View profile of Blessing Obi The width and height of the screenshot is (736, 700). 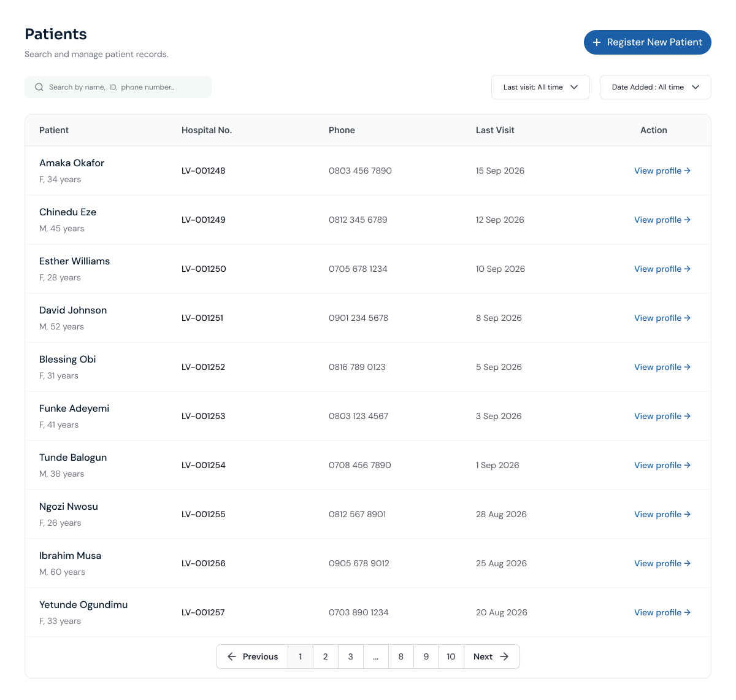(662, 367)
